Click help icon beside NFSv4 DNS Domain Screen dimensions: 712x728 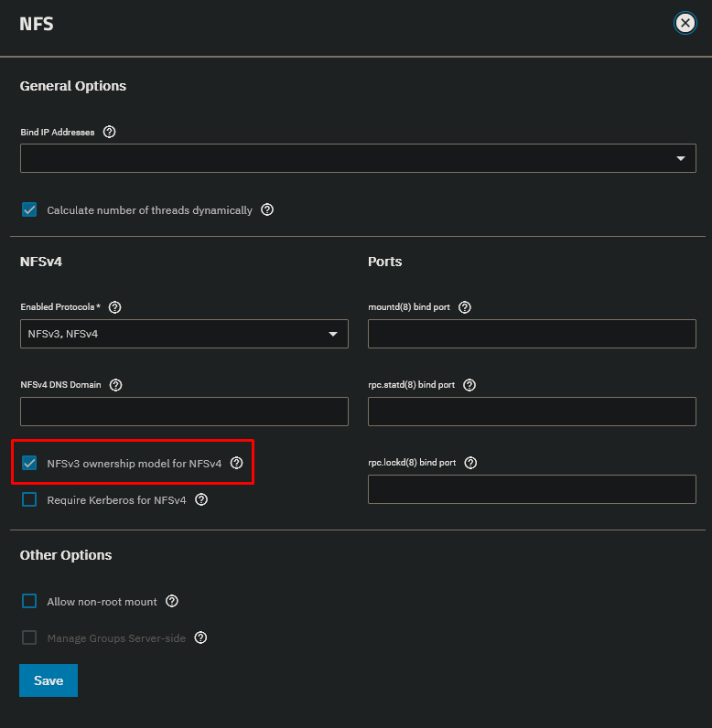116,385
